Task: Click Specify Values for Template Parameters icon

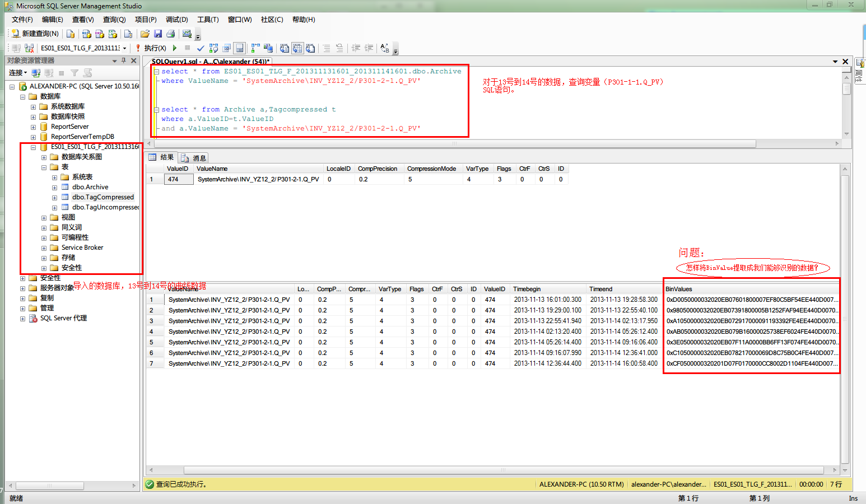Action: tap(385, 48)
